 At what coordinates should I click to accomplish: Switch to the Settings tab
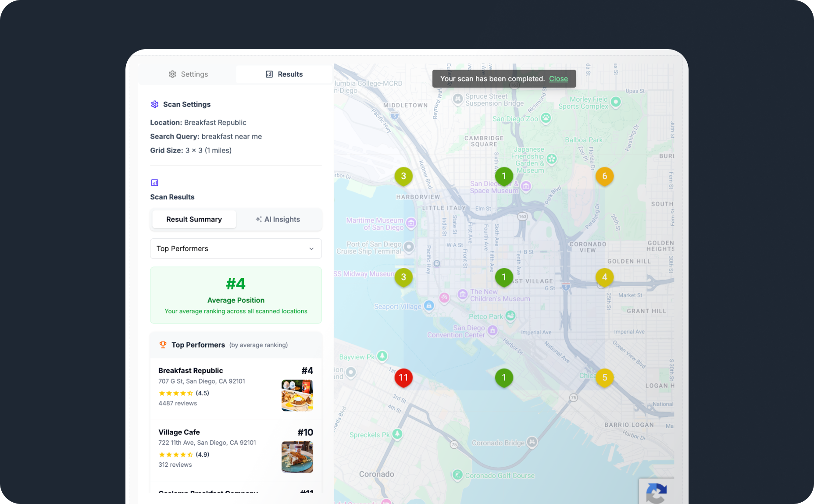tap(188, 74)
